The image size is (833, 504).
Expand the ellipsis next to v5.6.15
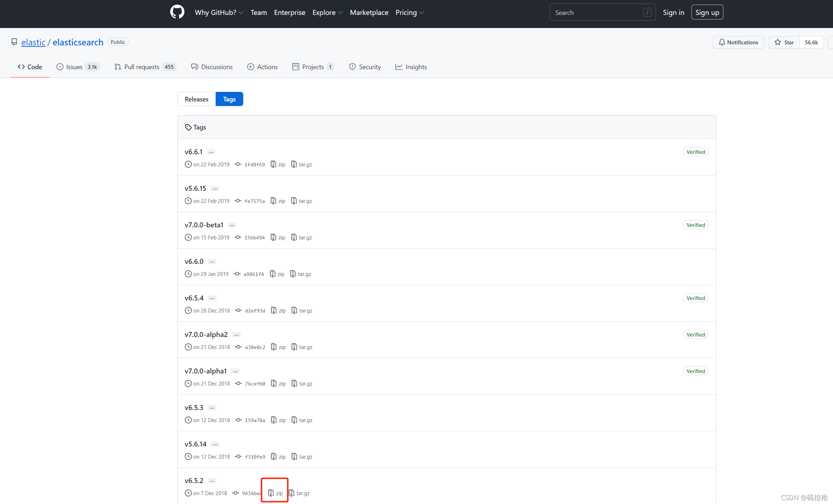coord(215,189)
